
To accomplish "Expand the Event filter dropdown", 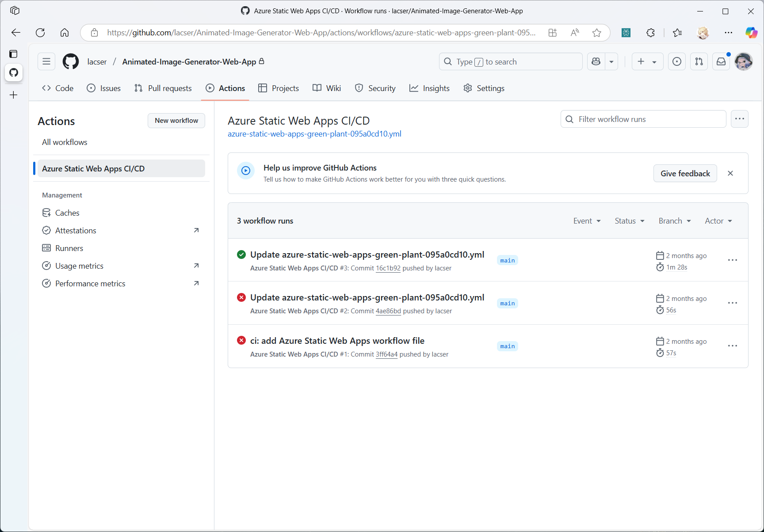I will click(587, 221).
